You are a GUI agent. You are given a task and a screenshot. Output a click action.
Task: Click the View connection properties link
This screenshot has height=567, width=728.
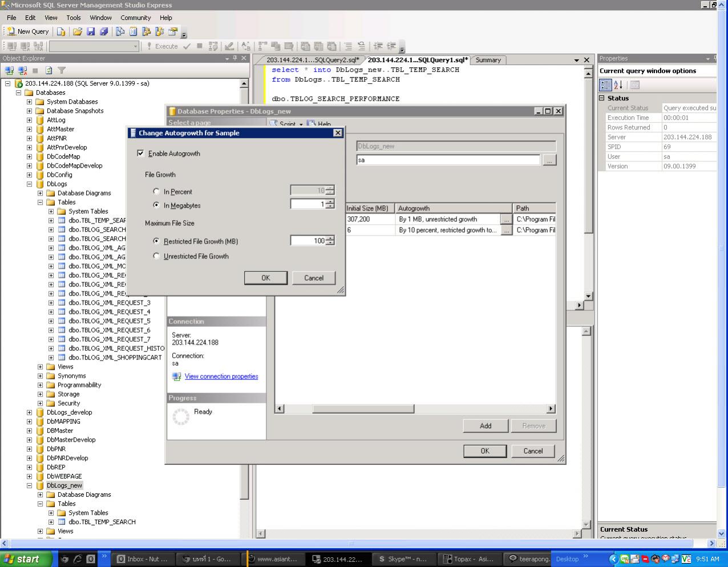[x=221, y=376]
